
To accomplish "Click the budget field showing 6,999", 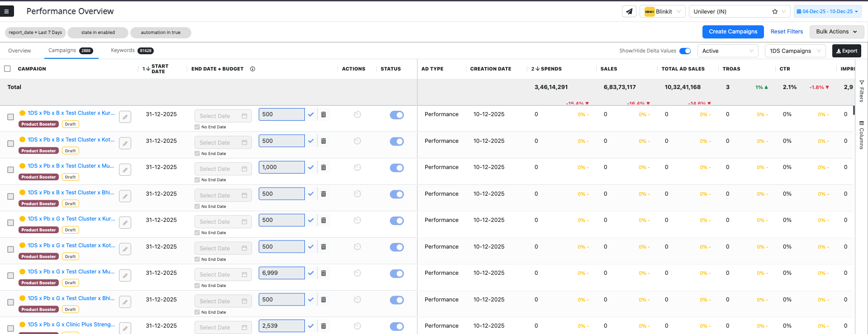I will 282,273.
